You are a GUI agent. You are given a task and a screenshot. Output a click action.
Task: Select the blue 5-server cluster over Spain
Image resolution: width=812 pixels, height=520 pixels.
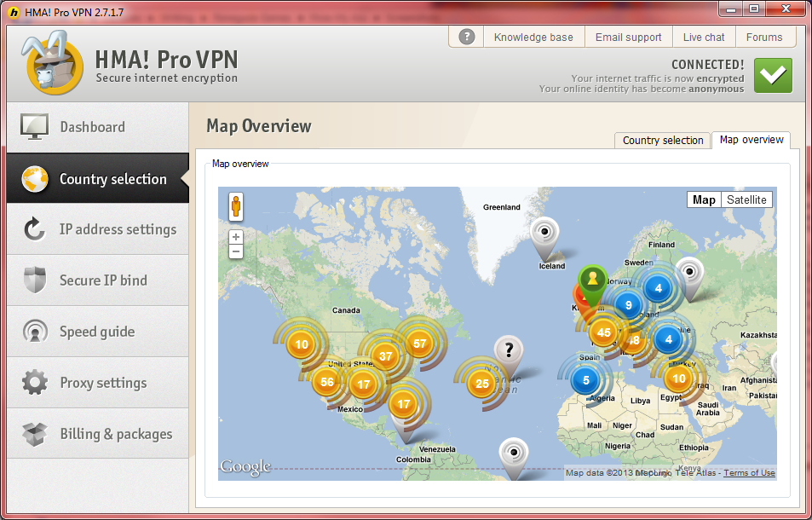pyautogui.click(x=585, y=380)
